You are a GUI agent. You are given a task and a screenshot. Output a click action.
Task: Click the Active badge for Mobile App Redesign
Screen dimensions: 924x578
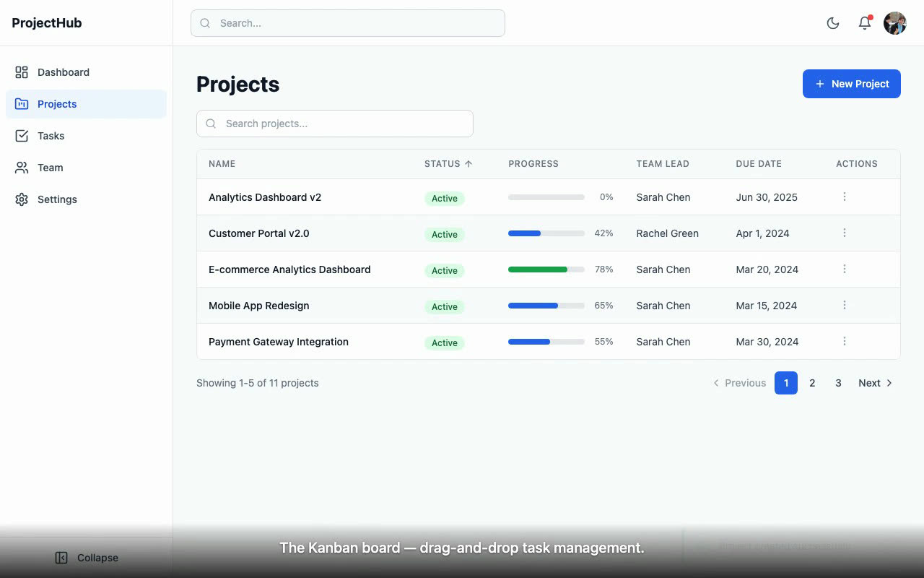coord(445,306)
